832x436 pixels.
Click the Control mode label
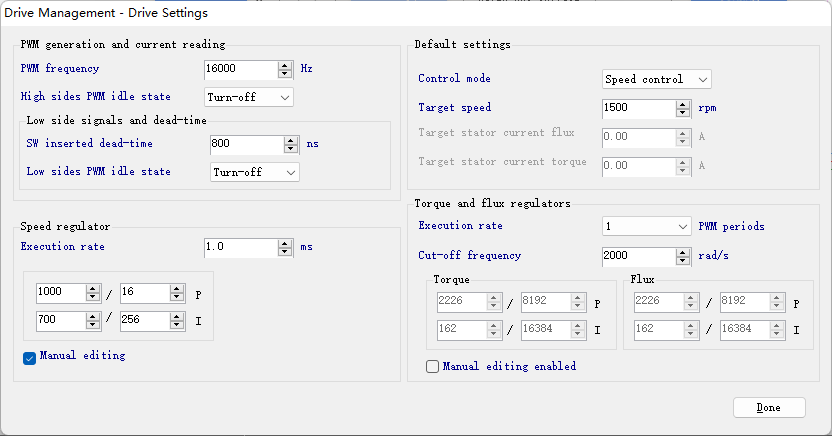[x=454, y=79]
